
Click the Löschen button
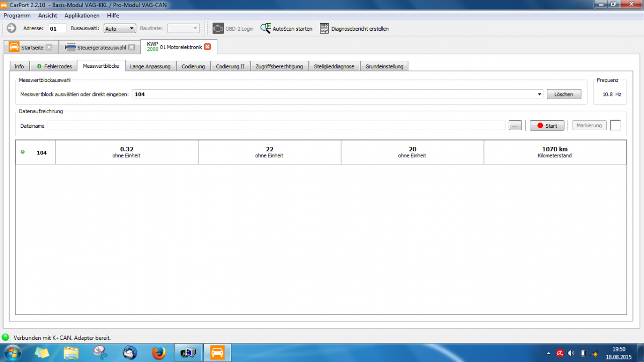click(563, 94)
